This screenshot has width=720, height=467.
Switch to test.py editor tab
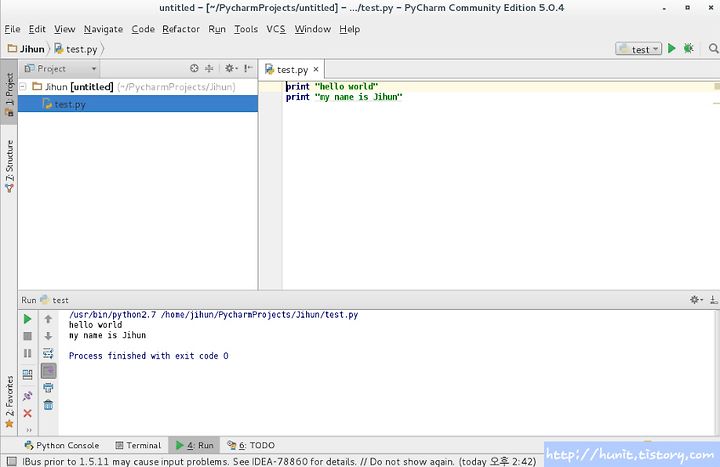(292, 69)
